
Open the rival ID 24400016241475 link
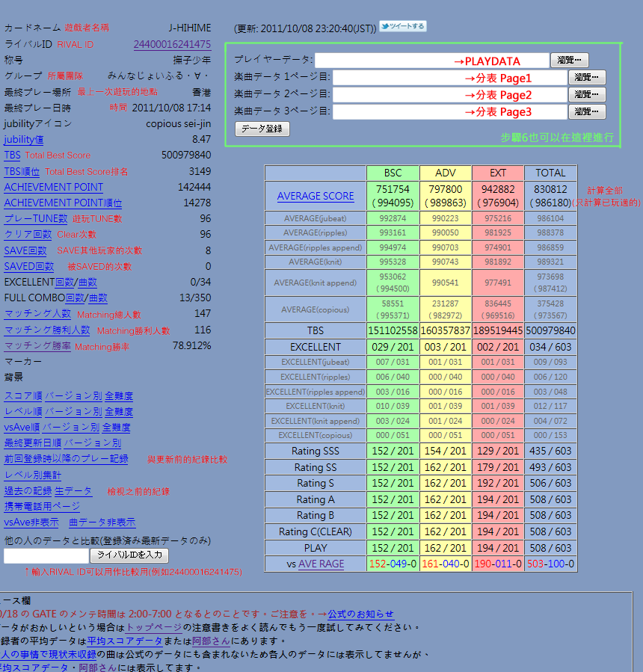pos(172,45)
